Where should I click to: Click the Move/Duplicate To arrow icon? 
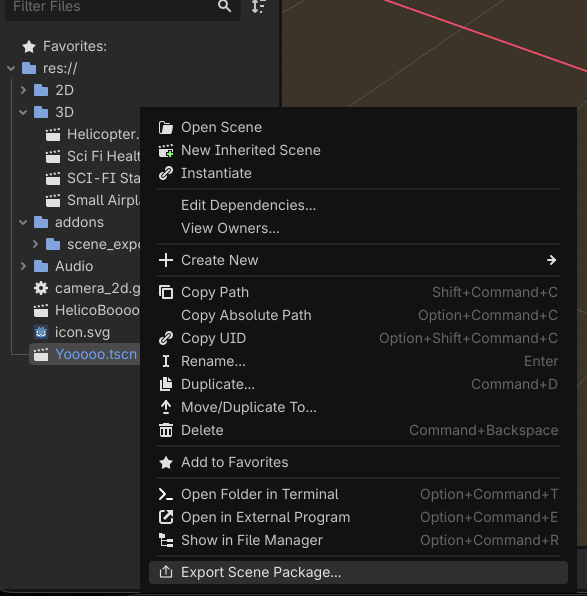click(166, 407)
